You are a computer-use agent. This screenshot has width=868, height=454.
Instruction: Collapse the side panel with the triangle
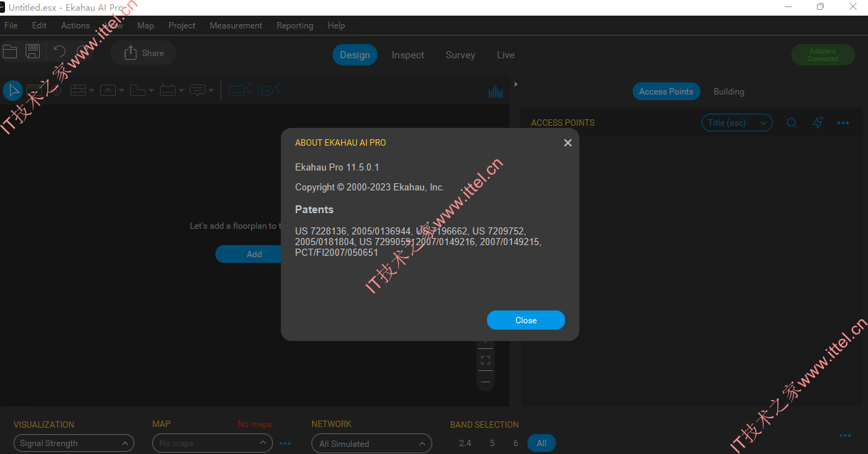pyautogui.click(x=516, y=85)
